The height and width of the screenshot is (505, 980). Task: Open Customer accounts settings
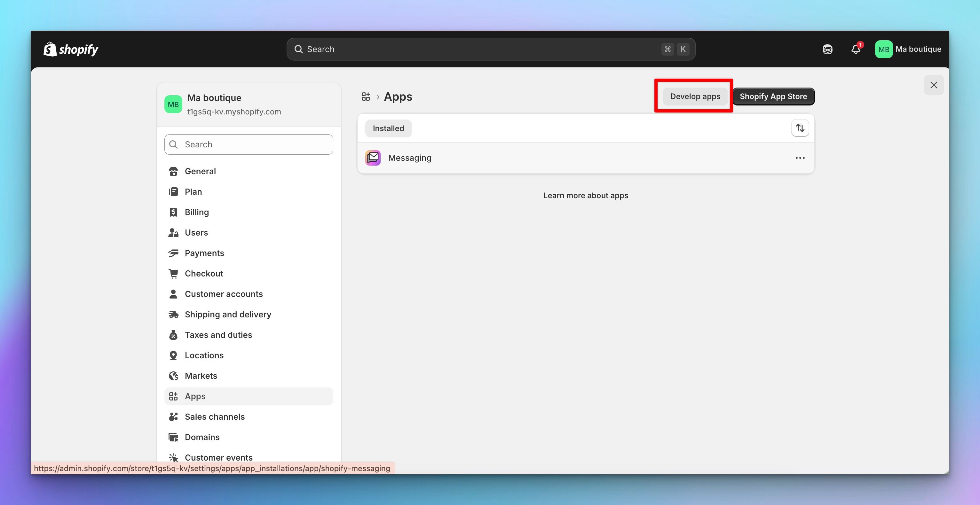click(x=249, y=294)
